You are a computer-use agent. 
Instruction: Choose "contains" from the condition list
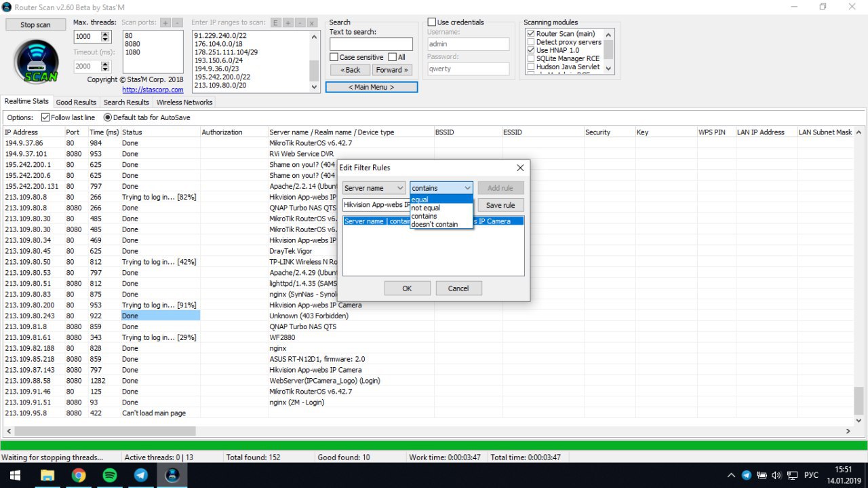(441, 216)
